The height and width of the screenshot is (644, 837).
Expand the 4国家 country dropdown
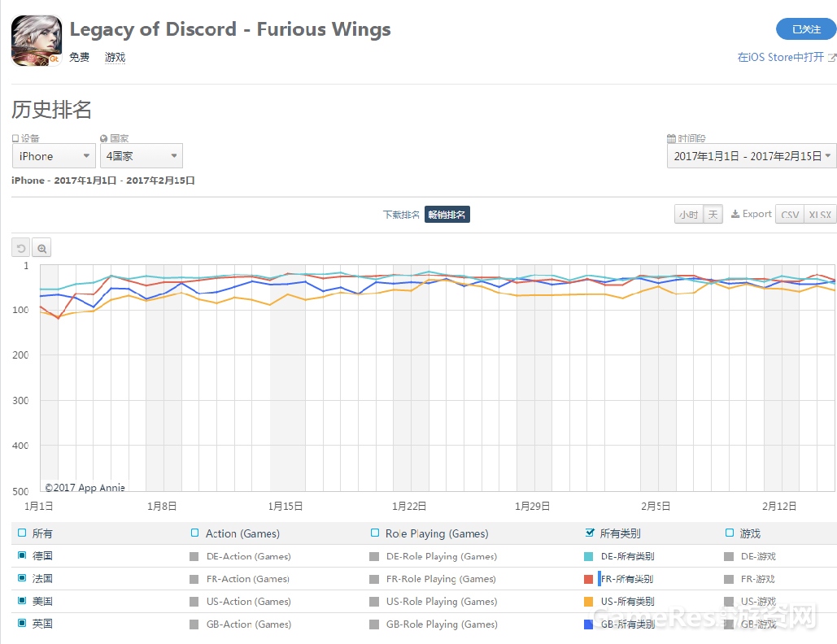click(142, 156)
